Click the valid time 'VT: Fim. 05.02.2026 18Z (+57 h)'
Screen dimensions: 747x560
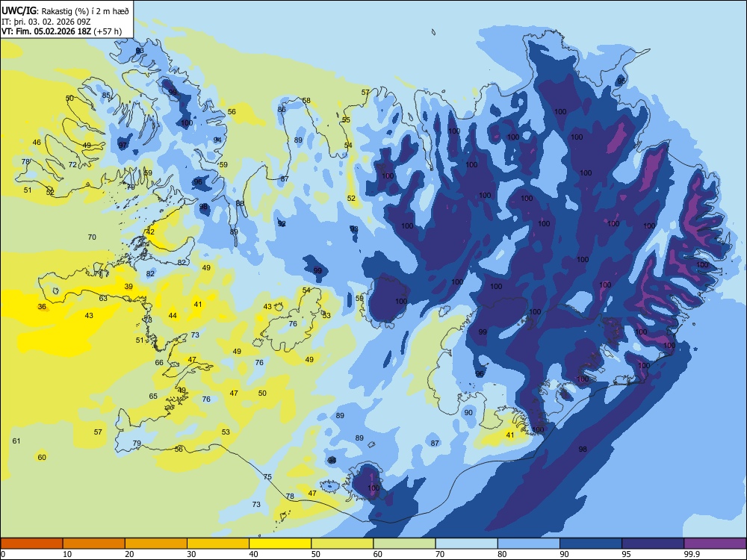pyautogui.click(x=61, y=31)
